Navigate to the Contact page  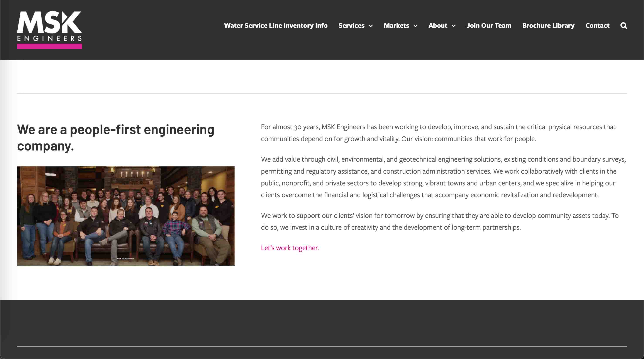(x=597, y=26)
